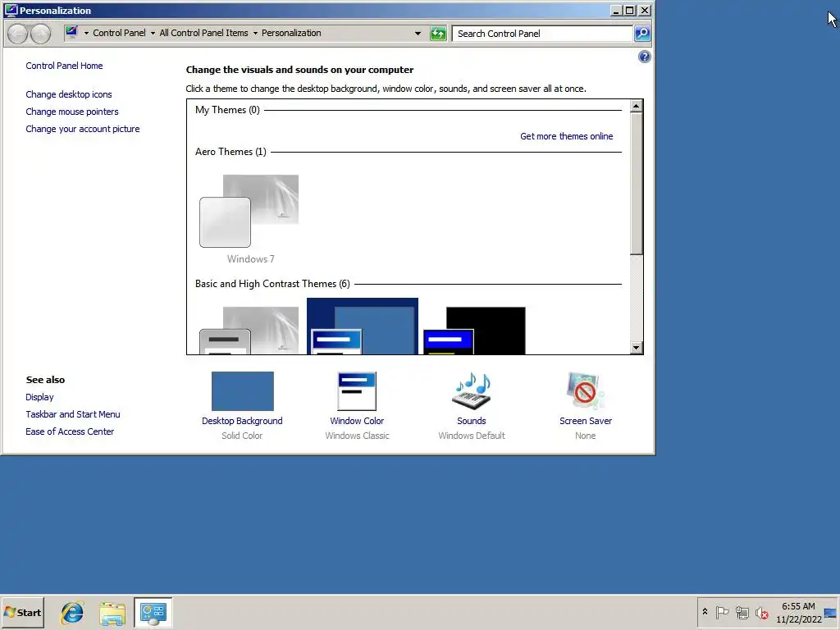Viewport: 840px width, 630px height.
Task: Click the Search Control Panel field
Action: [542, 33]
